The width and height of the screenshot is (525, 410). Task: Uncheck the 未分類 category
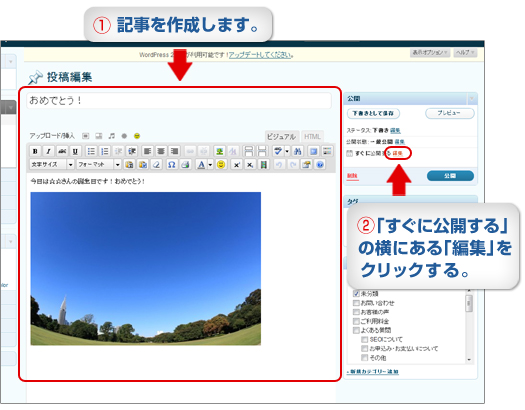click(x=356, y=294)
